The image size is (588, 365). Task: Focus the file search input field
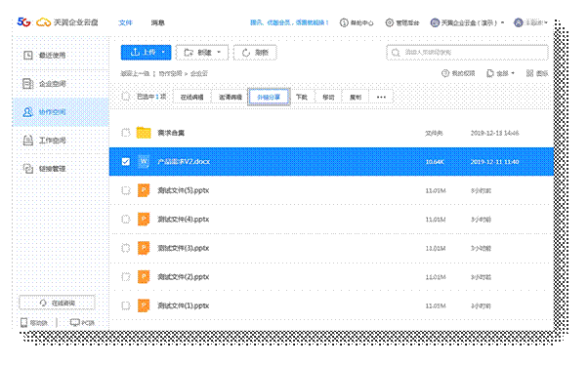(x=467, y=53)
